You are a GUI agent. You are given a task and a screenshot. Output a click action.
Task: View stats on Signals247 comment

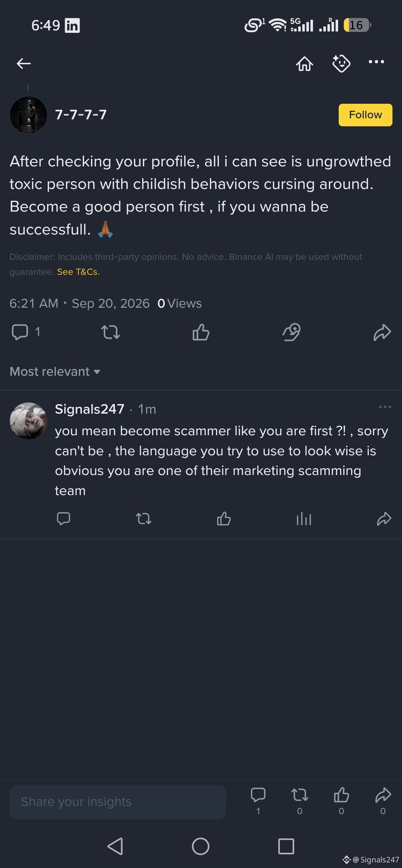pyautogui.click(x=304, y=519)
